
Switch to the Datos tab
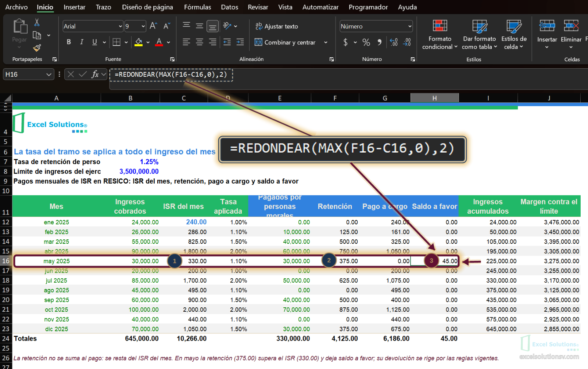(229, 7)
